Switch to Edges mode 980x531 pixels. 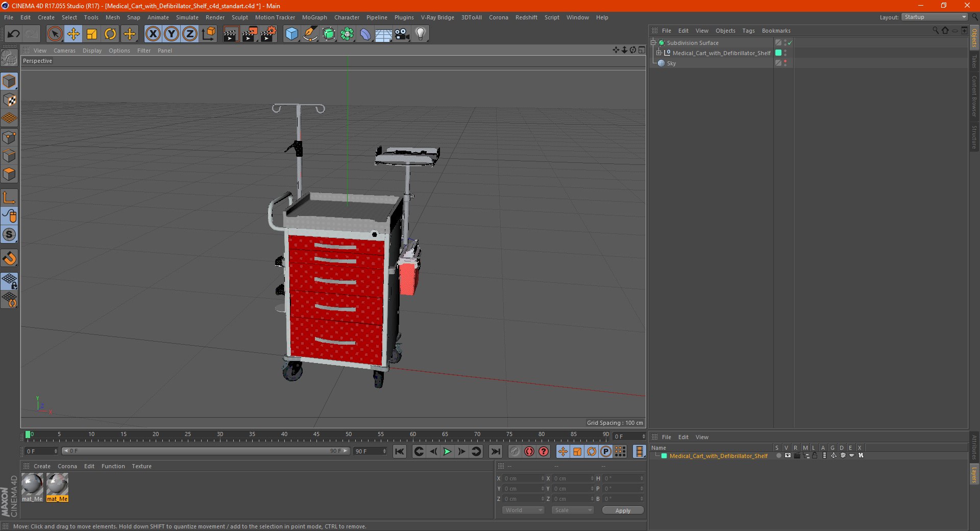(9, 156)
